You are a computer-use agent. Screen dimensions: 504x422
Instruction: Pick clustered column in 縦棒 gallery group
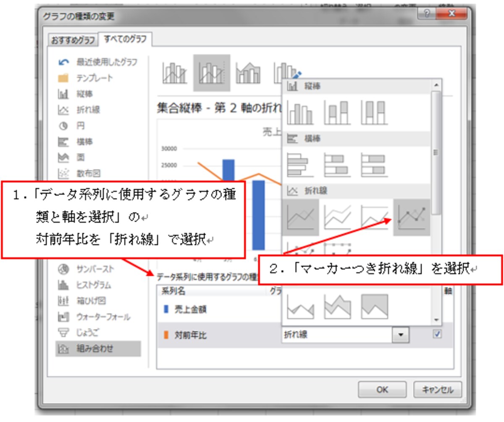tap(300, 112)
